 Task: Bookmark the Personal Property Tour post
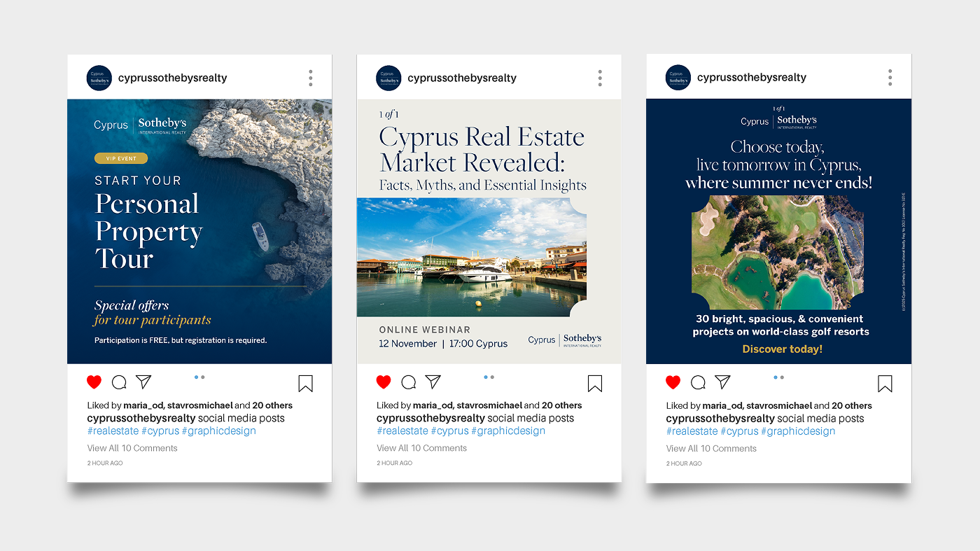coord(305,383)
